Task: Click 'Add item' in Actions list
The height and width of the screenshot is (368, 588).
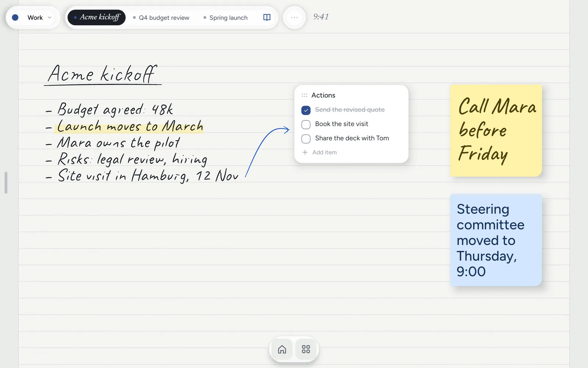Action: click(x=325, y=152)
